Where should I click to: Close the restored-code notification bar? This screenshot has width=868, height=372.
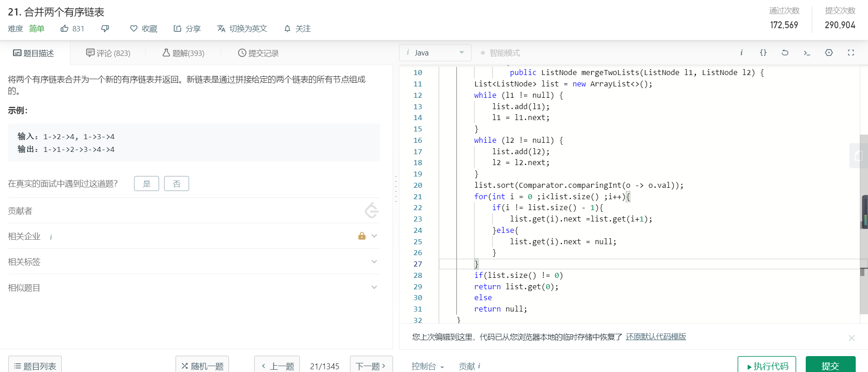pyautogui.click(x=852, y=338)
